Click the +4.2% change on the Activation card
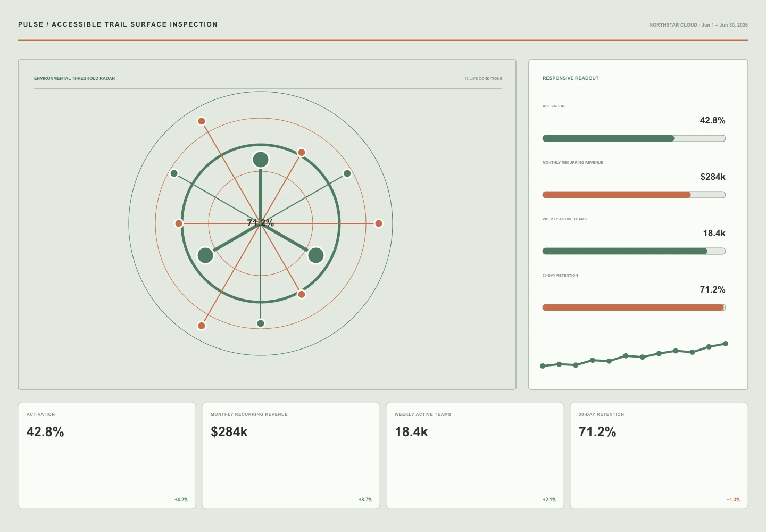The width and height of the screenshot is (766, 532). 181,500
